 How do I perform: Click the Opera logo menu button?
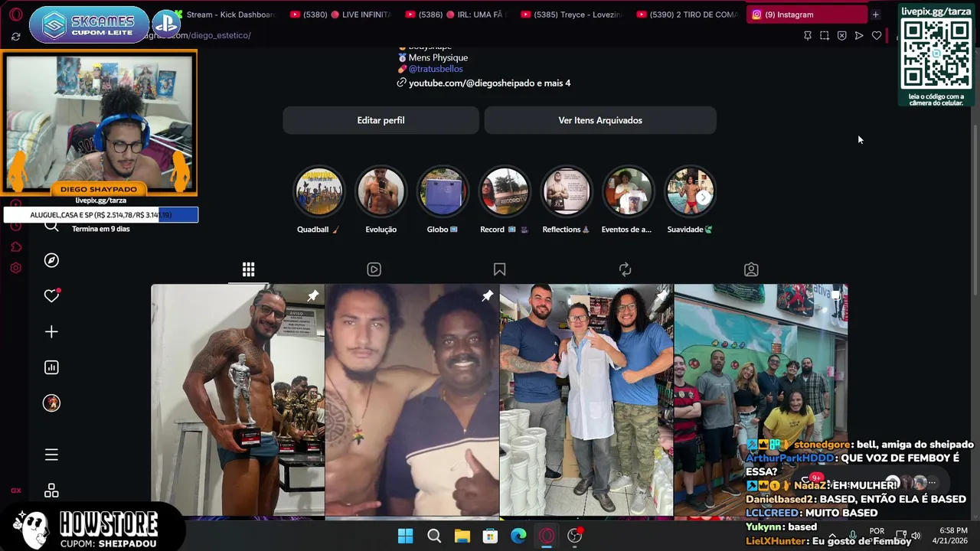pyautogui.click(x=16, y=15)
